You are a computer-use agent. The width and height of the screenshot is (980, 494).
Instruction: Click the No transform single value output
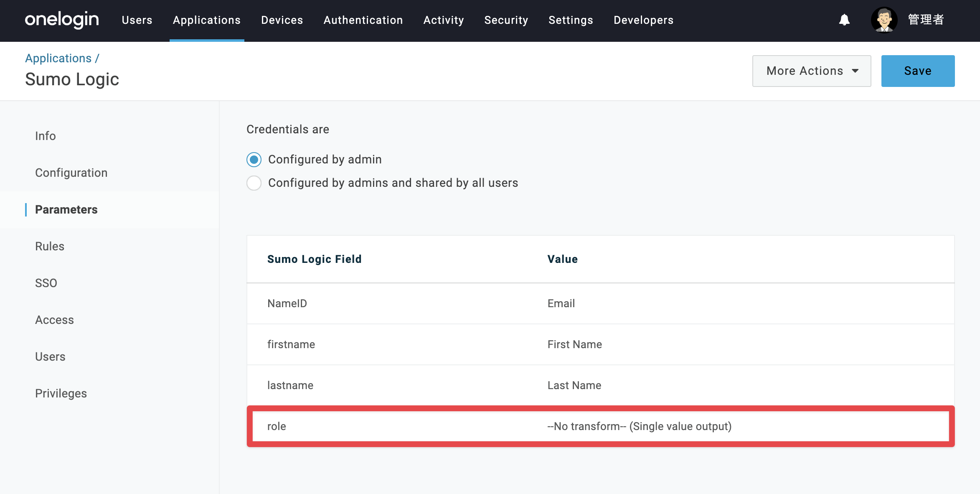(x=639, y=426)
